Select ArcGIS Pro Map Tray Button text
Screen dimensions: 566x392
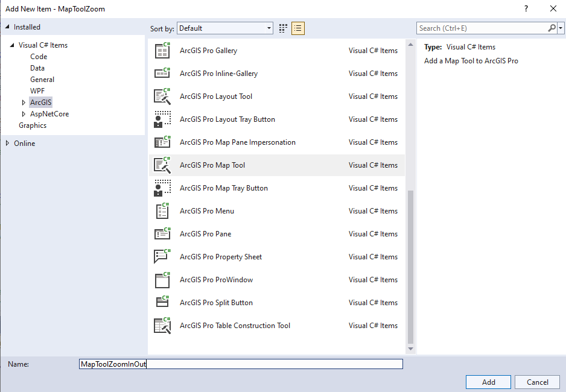224,188
